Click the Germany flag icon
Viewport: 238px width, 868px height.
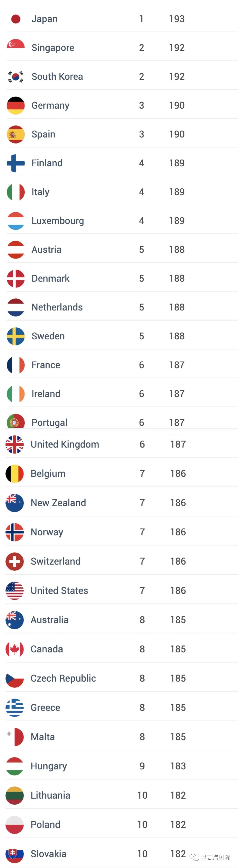coord(15,105)
